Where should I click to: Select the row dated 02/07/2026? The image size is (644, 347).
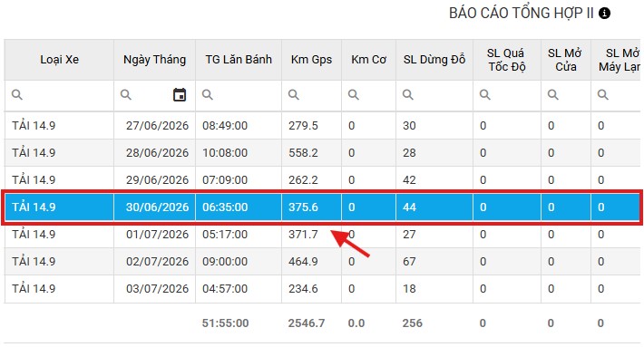point(322,261)
